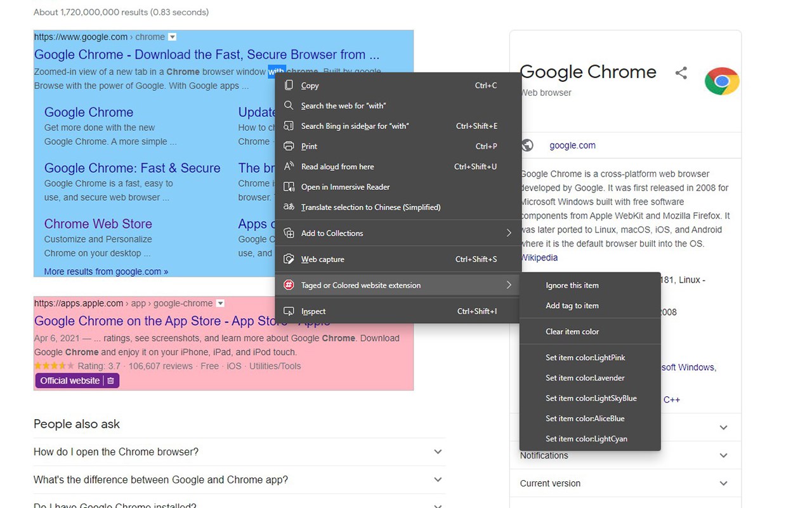
Task: Choose 'Set item color:AliceBlue'
Action: pos(590,418)
